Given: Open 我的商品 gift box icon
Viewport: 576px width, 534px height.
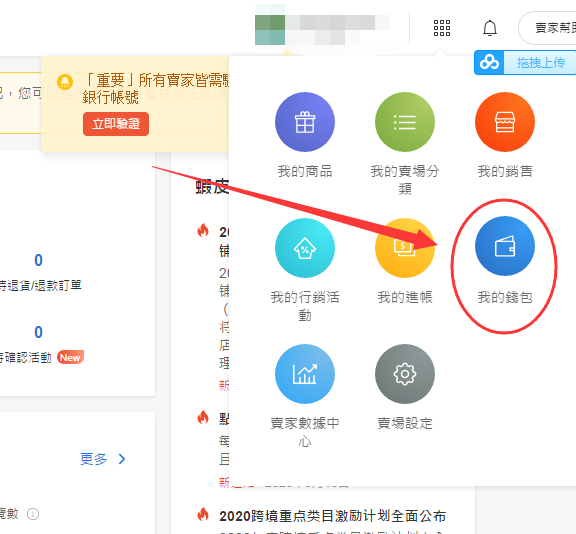Looking at the screenshot, I should point(305,122).
